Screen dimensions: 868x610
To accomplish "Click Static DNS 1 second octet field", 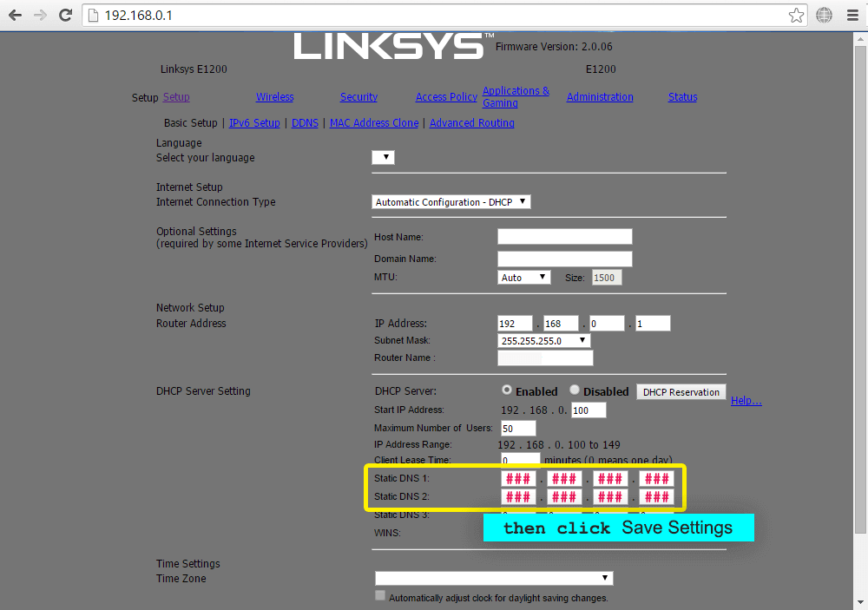I will (564, 478).
